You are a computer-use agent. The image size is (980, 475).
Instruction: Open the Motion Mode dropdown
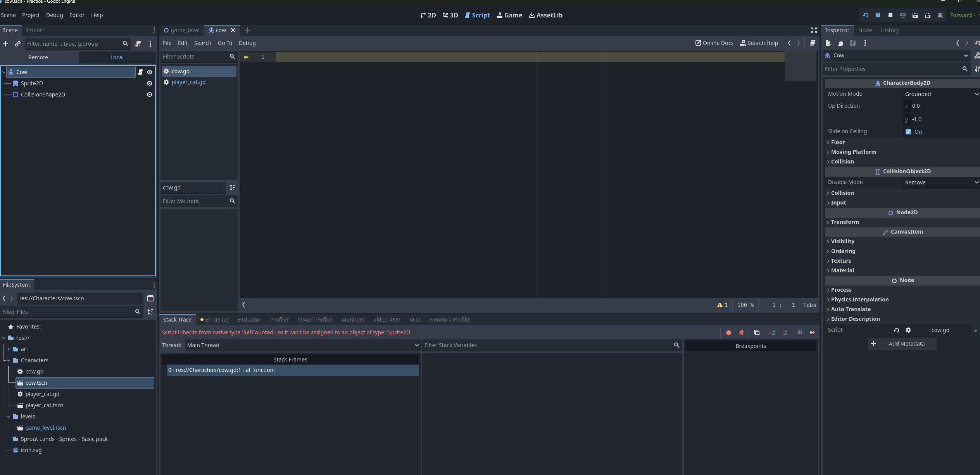[941, 94]
